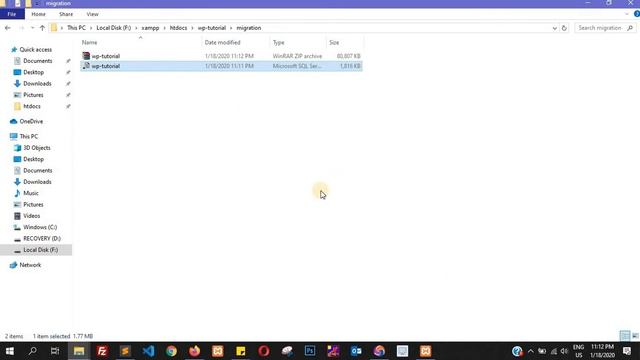This screenshot has height=360, width=640.
Task: Select Network in navigation pane
Action: (x=30, y=265)
